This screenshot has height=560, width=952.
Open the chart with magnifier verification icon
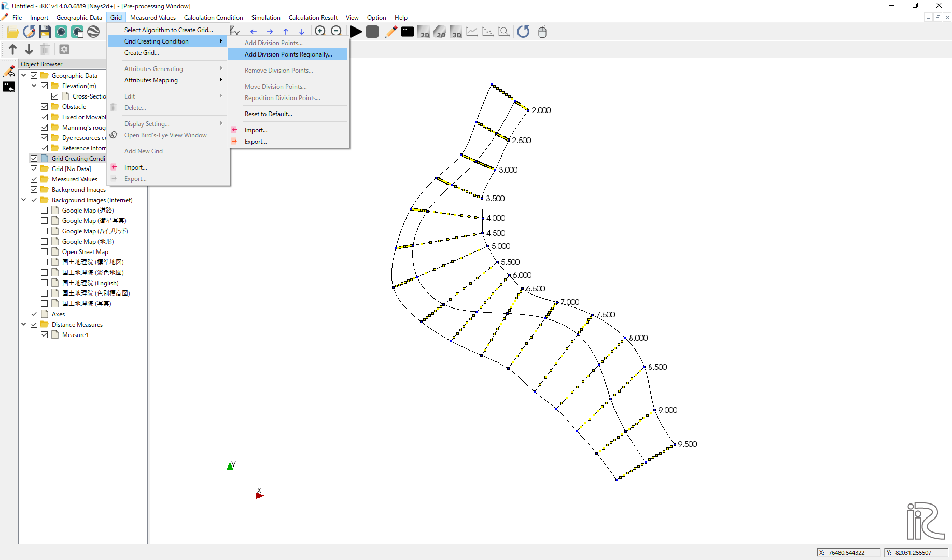[x=504, y=32]
